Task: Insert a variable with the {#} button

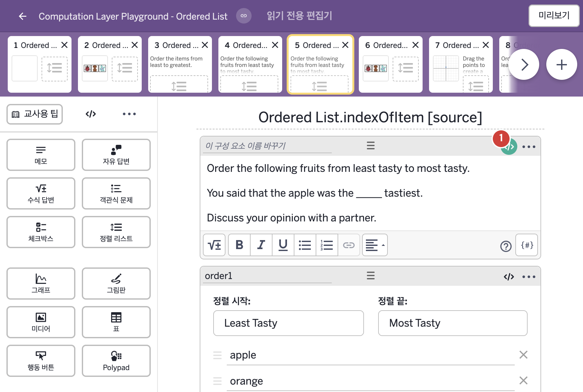Action: pos(527,245)
